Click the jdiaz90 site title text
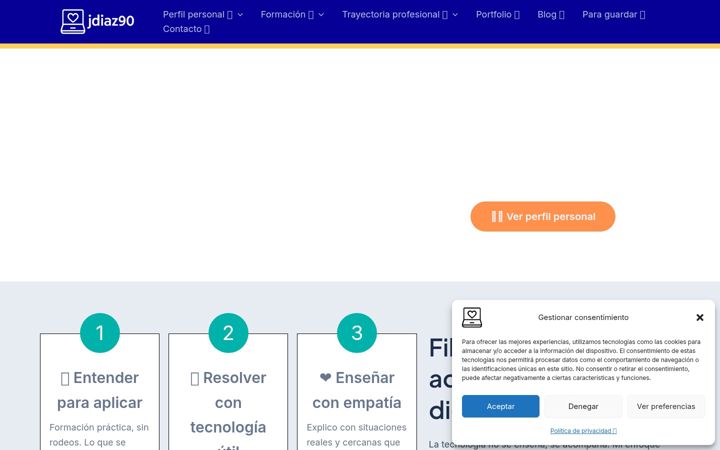Screen dimensions: 720x450 111,21
